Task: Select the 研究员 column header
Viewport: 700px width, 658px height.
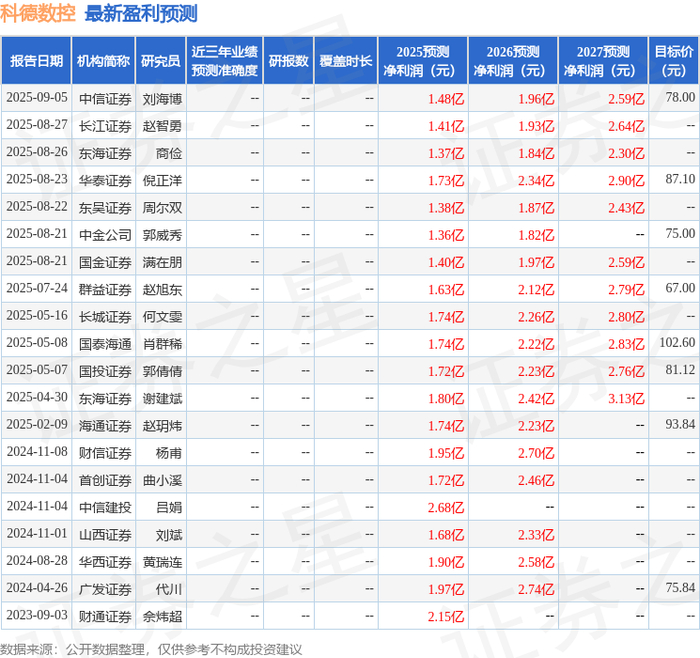Action: coord(161,61)
